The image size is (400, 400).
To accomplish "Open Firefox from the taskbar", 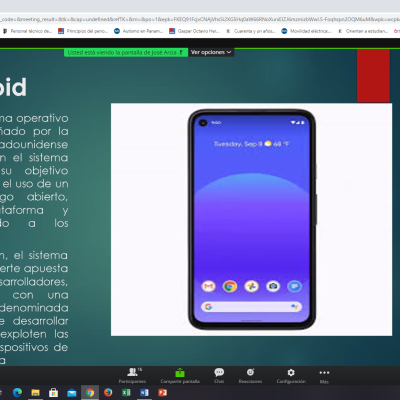I will click(108, 393).
